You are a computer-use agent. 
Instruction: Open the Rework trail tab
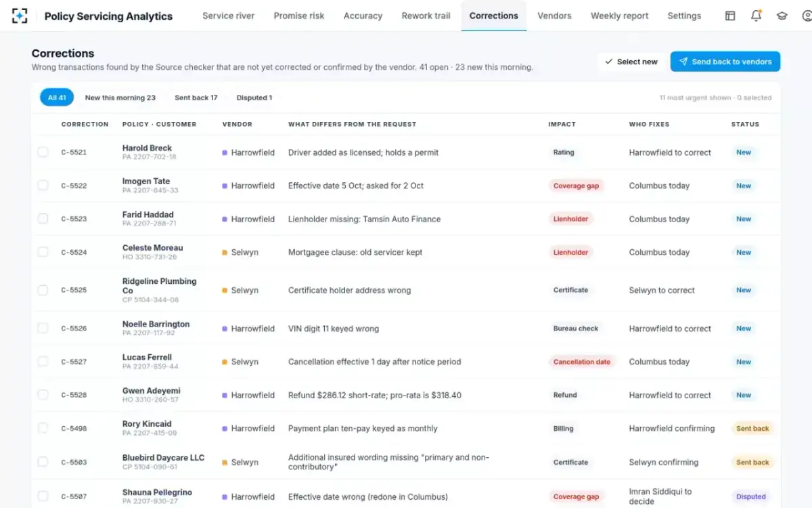tap(426, 16)
